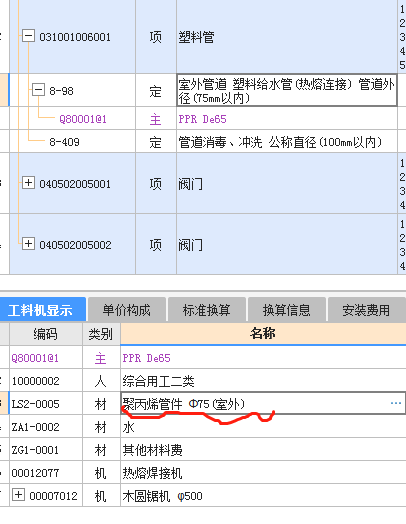This screenshot has height=524, width=406.
Task: Click 热熔焊接机 name cell
Action: tap(263, 473)
